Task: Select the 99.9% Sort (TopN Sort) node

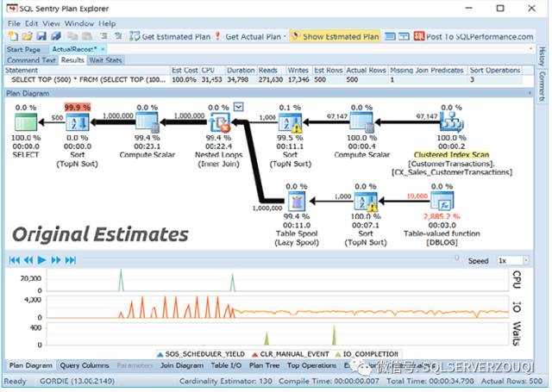Action: coord(78,122)
